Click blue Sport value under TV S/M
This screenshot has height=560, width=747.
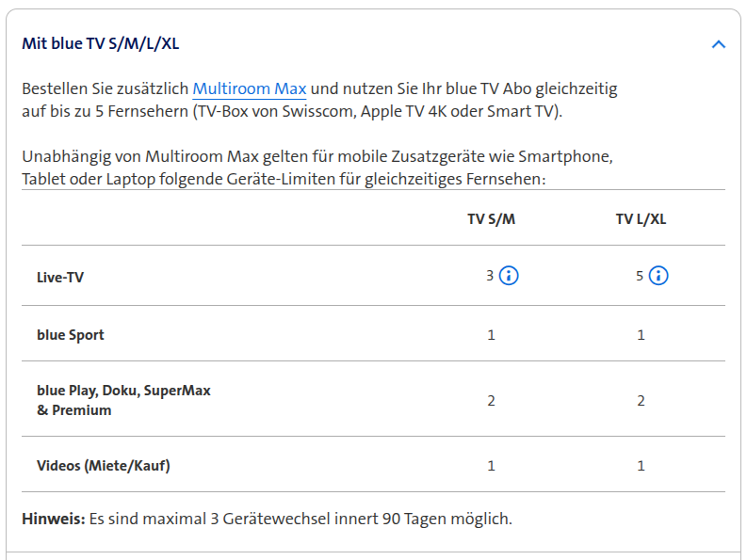(492, 335)
